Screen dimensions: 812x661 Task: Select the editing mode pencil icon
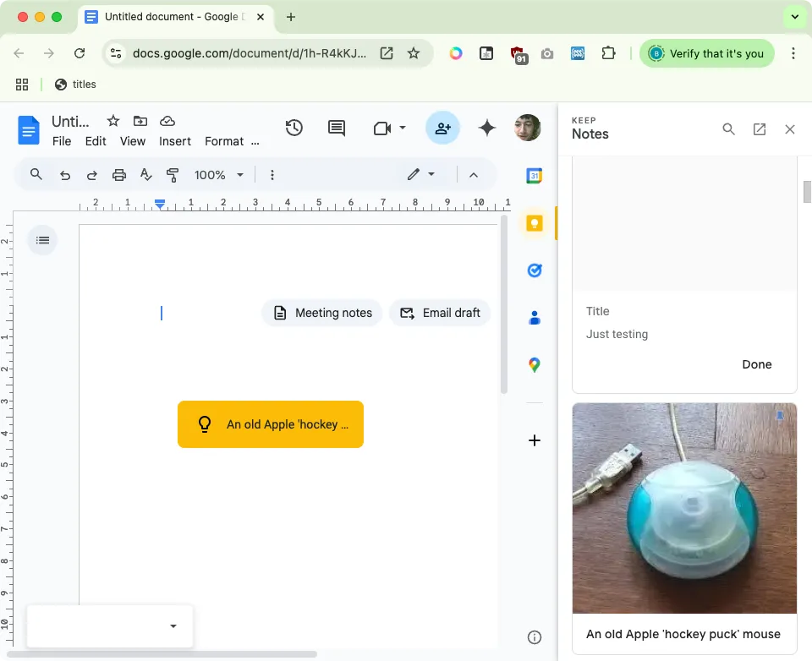point(413,174)
